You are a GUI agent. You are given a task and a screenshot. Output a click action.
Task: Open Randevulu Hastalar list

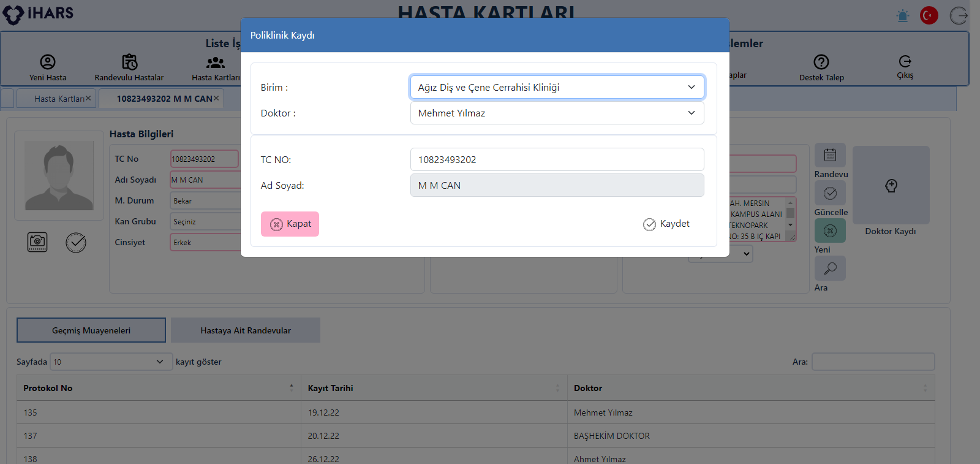(x=129, y=62)
